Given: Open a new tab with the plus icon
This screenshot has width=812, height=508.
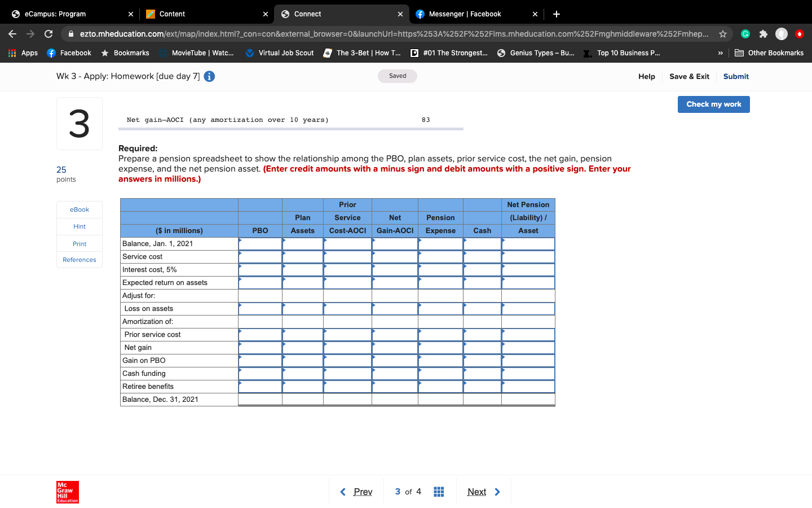Looking at the screenshot, I should pyautogui.click(x=557, y=14).
